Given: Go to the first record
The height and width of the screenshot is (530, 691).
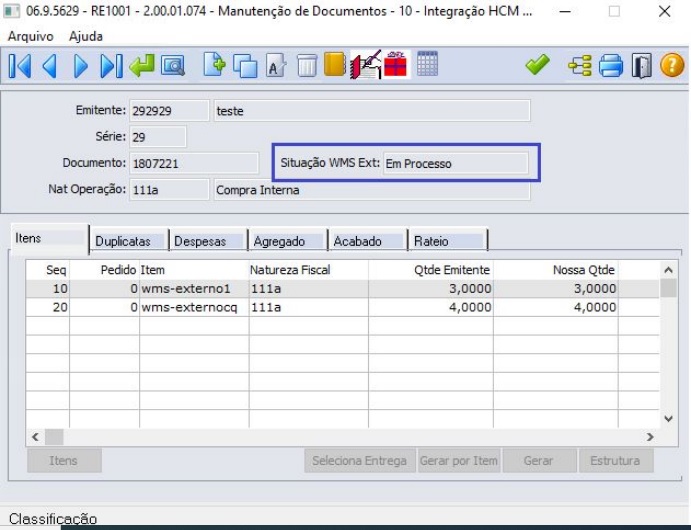Looking at the screenshot, I should click(20, 66).
